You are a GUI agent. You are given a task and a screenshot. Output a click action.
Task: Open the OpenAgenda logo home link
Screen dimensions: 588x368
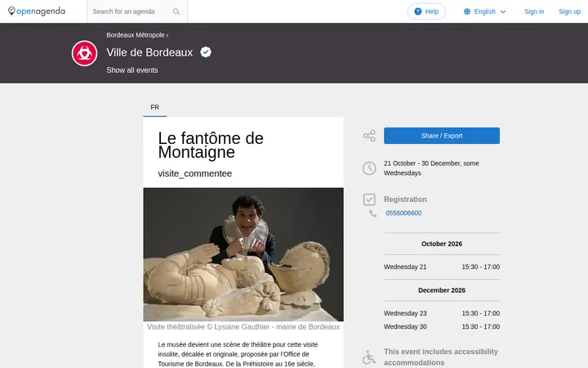click(x=37, y=11)
